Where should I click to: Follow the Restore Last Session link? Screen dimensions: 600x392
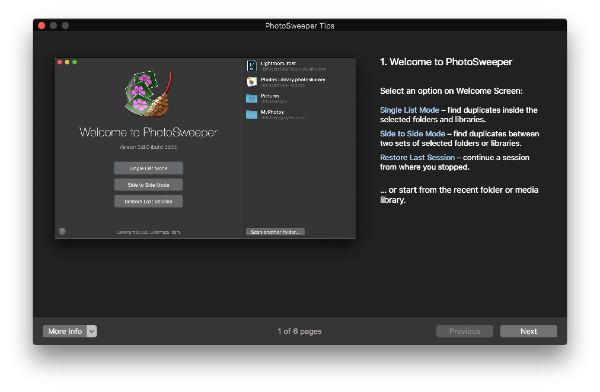pos(417,157)
